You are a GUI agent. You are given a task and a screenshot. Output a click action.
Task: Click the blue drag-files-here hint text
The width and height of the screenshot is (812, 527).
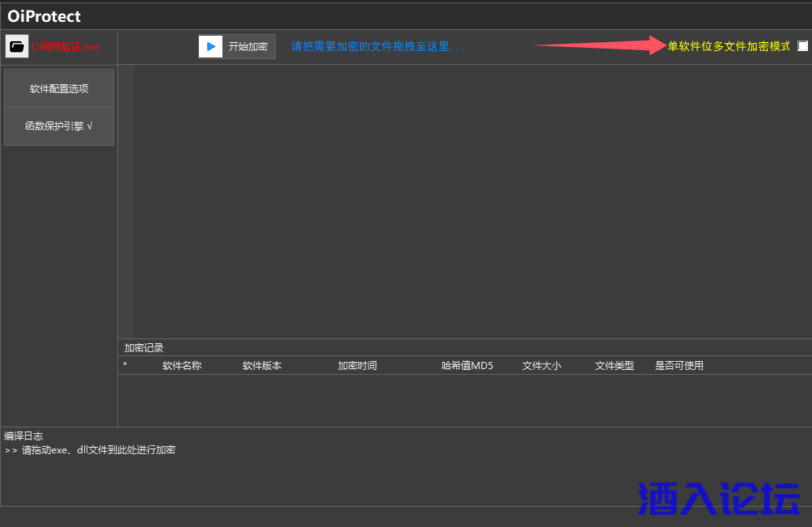(378, 47)
